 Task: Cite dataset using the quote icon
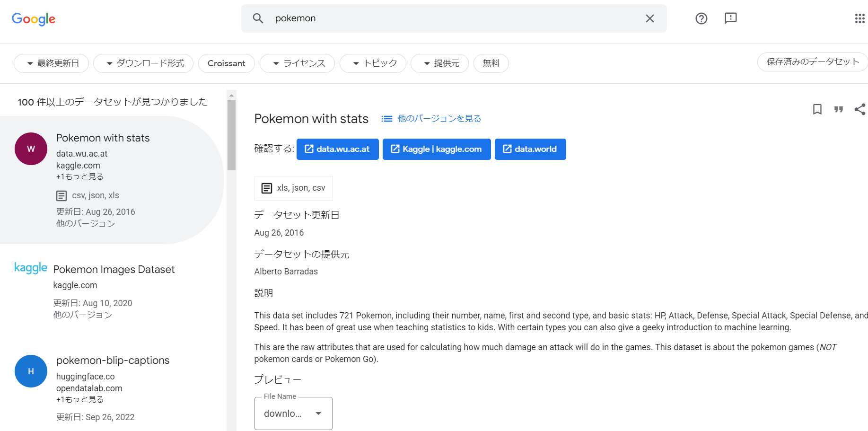[x=839, y=109]
